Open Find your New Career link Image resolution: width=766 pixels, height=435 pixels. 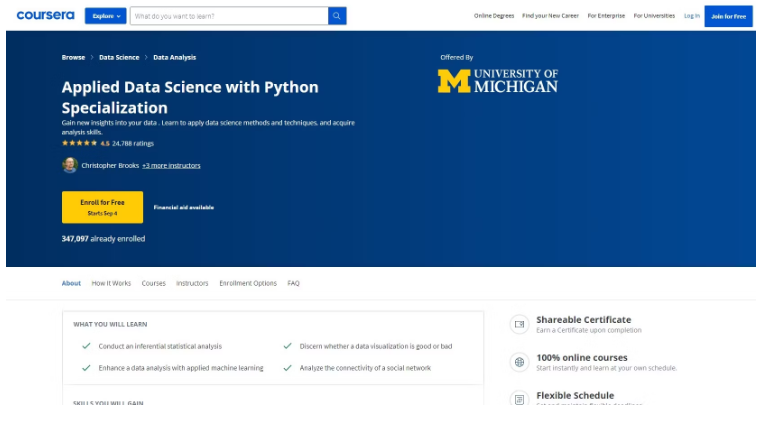pos(550,16)
